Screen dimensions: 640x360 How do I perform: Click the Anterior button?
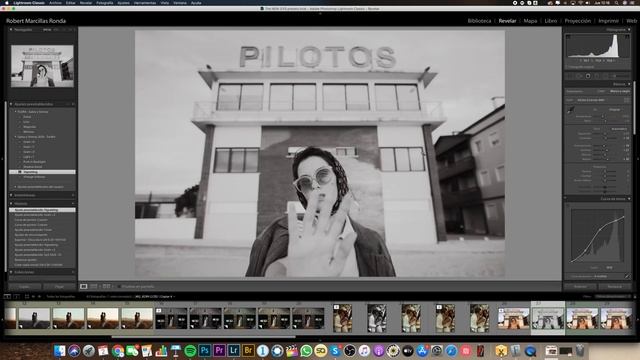click(x=580, y=286)
